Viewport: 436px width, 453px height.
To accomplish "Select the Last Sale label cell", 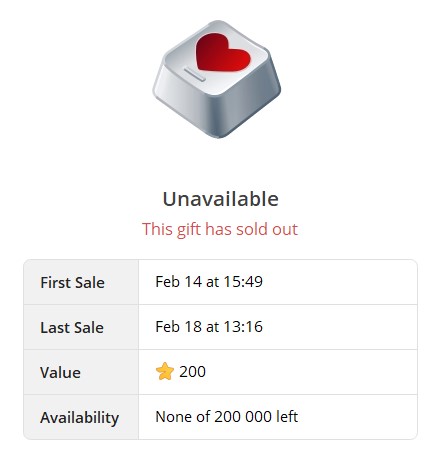I will [x=81, y=327].
